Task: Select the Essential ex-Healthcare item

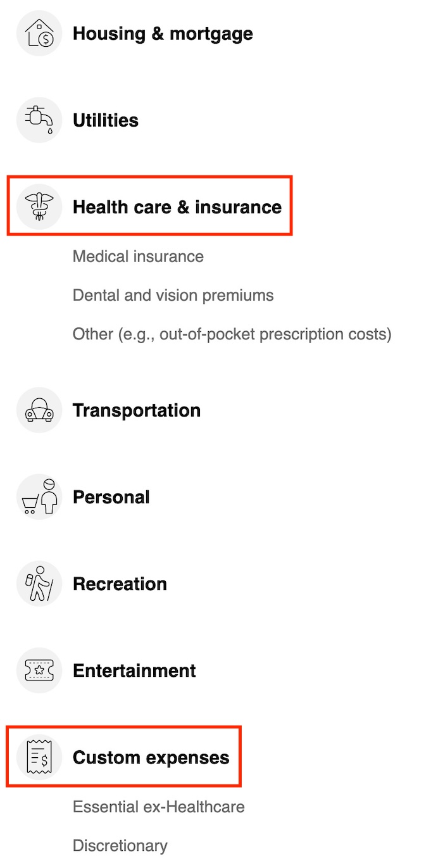Action: (x=158, y=807)
